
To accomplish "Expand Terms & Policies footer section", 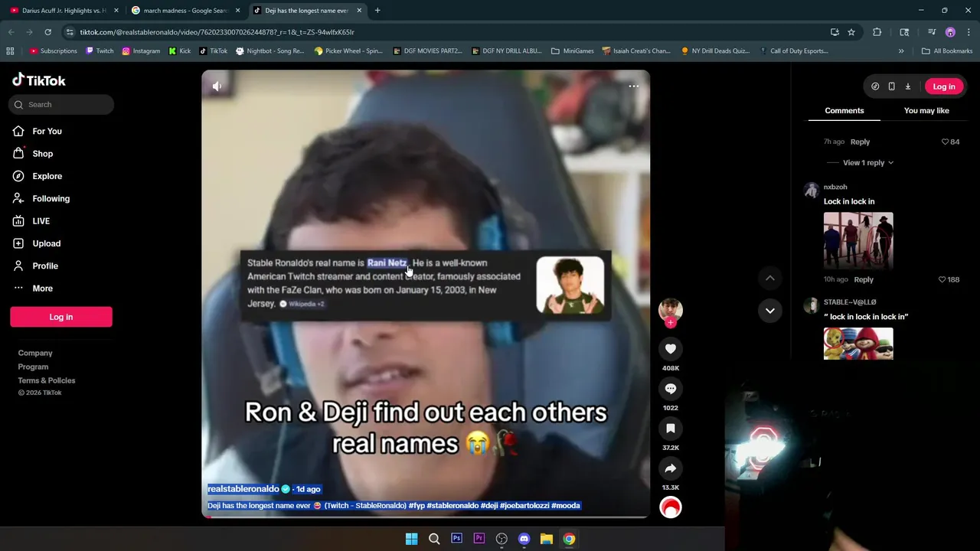I will [x=47, y=380].
